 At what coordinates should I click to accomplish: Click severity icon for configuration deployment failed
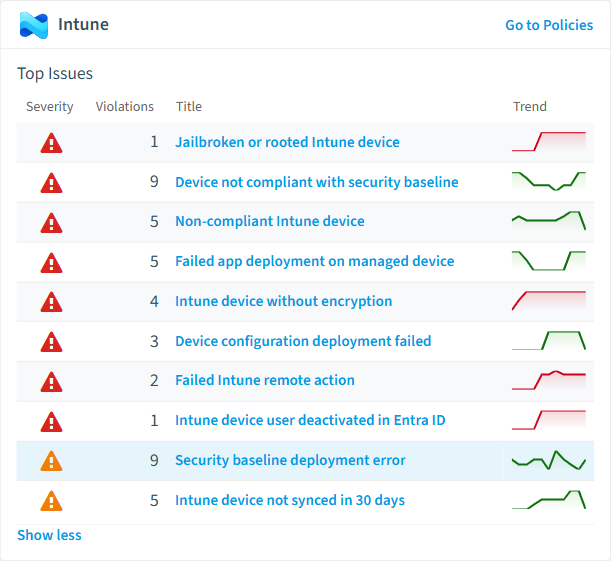[x=51, y=342]
